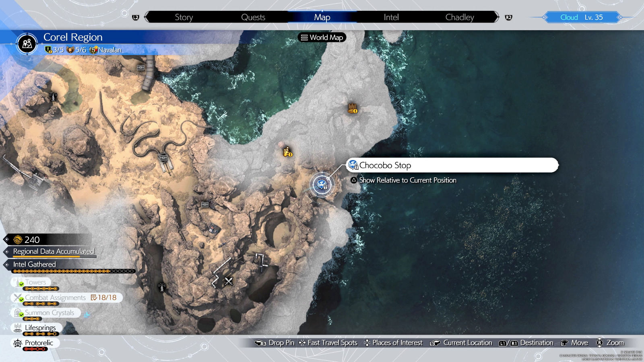Switch to the Quests tab

[x=253, y=17]
